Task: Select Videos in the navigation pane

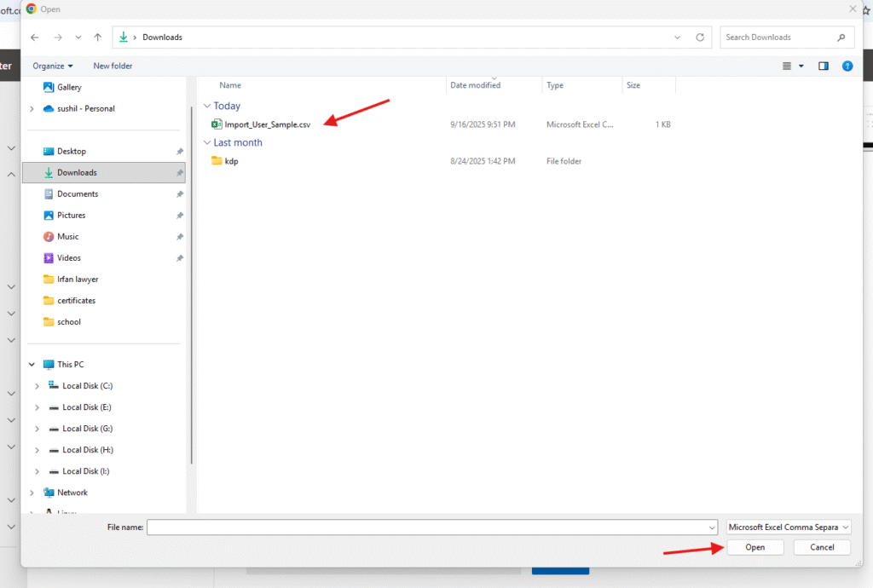Action: click(x=68, y=258)
